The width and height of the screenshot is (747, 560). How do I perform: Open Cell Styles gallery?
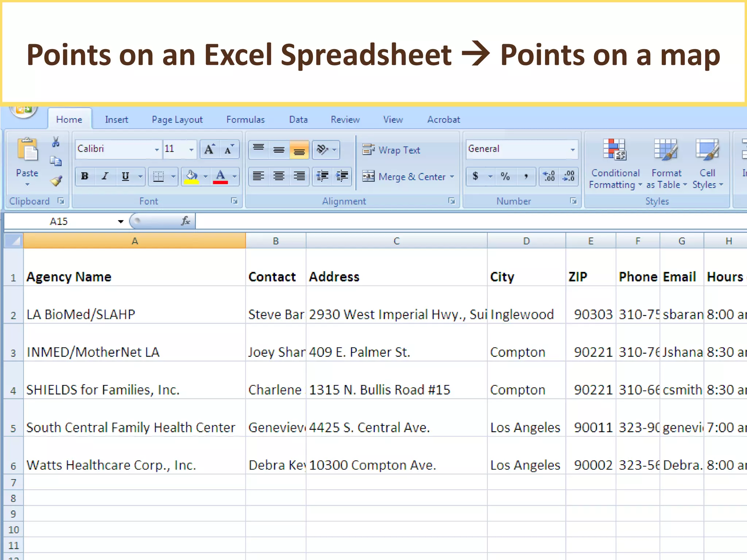pos(708,164)
